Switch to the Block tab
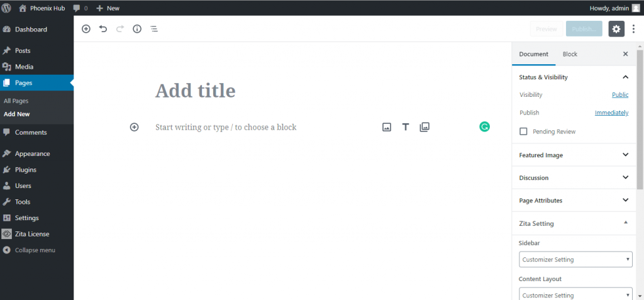644x300 pixels. coord(570,54)
